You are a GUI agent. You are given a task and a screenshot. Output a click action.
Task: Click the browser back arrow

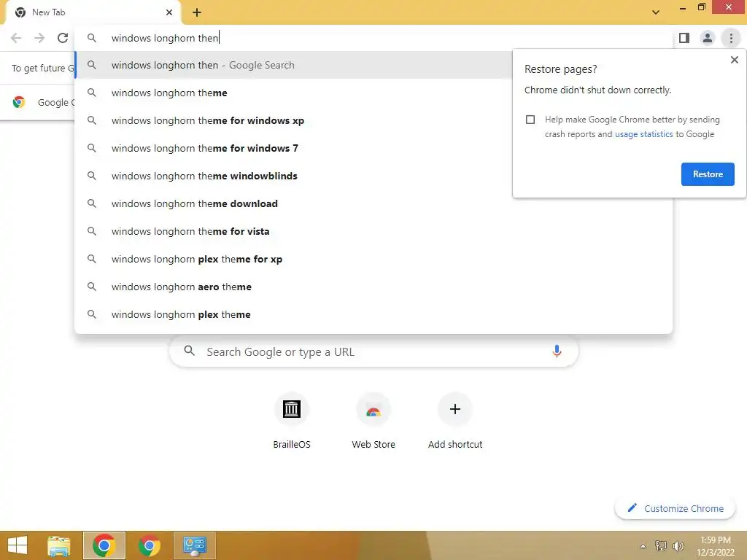tap(16, 38)
